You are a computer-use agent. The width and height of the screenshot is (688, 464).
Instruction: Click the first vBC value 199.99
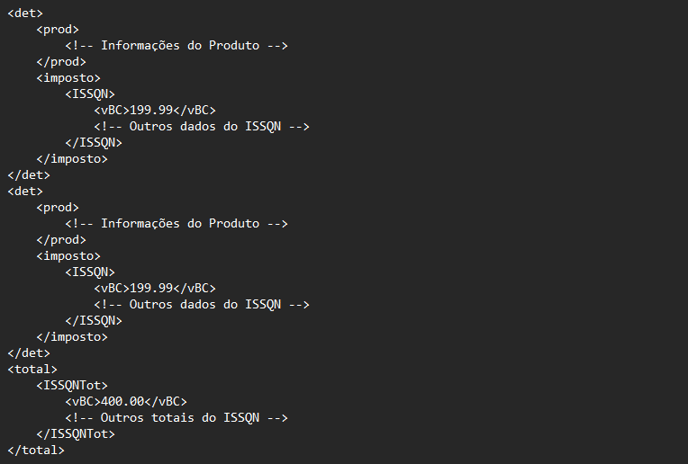151,110
